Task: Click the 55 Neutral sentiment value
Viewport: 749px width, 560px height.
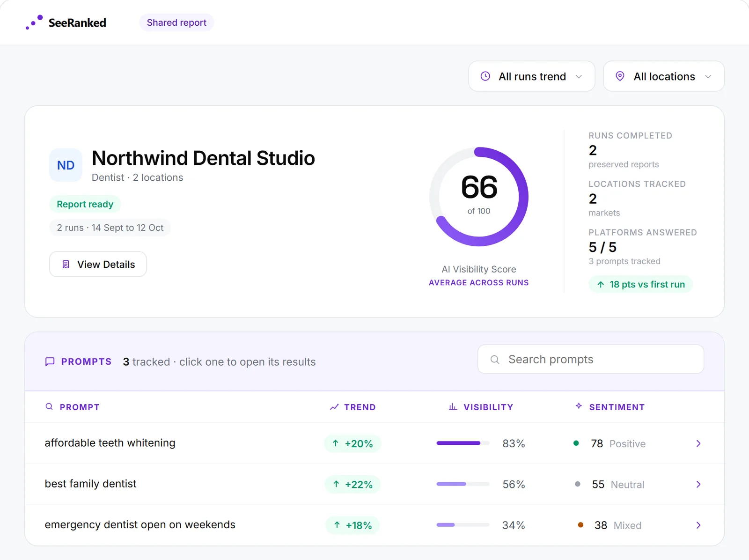Action: point(618,484)
